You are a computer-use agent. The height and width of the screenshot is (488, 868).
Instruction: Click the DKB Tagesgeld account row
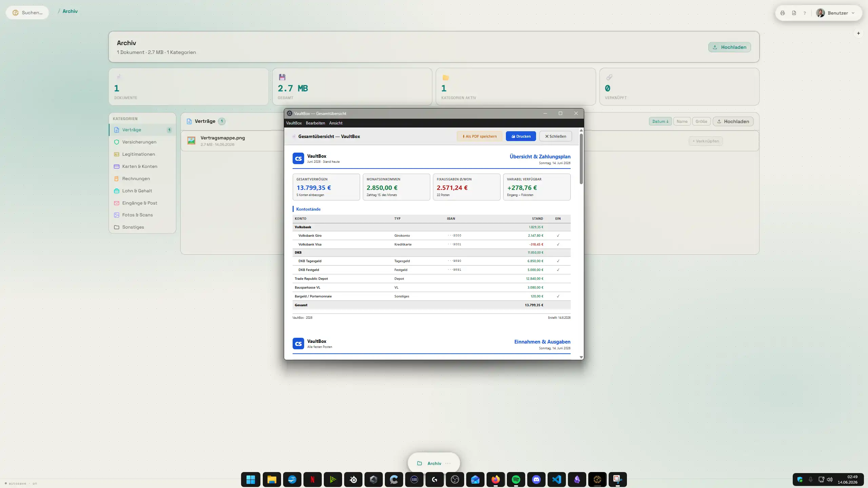(431, 261)
